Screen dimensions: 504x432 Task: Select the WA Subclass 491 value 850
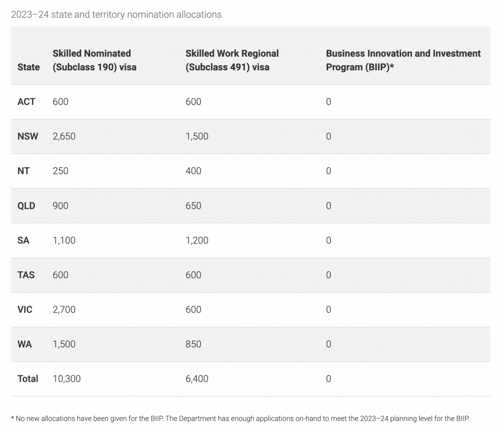(x=193, y=344)
